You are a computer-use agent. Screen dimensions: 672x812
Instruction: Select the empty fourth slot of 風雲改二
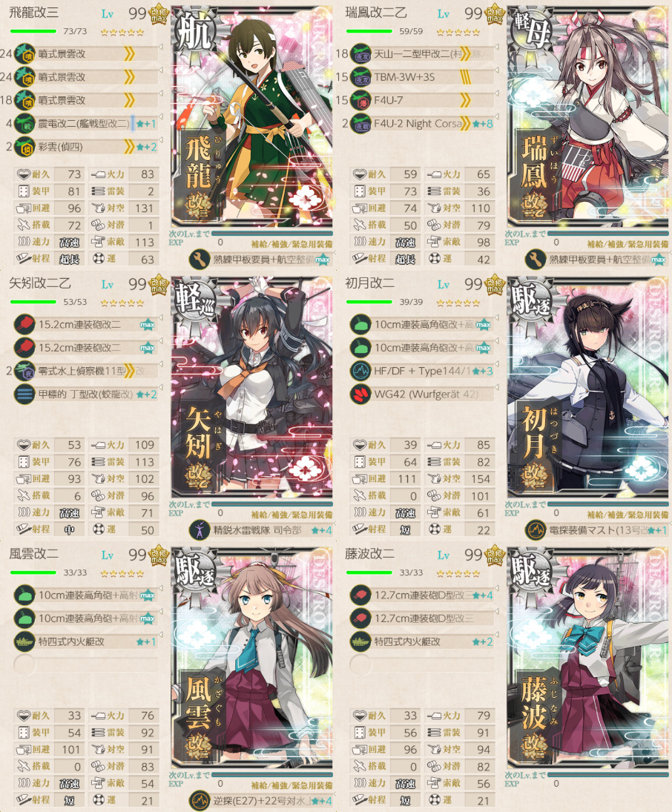pyautogui.click(x=85, y=665)
